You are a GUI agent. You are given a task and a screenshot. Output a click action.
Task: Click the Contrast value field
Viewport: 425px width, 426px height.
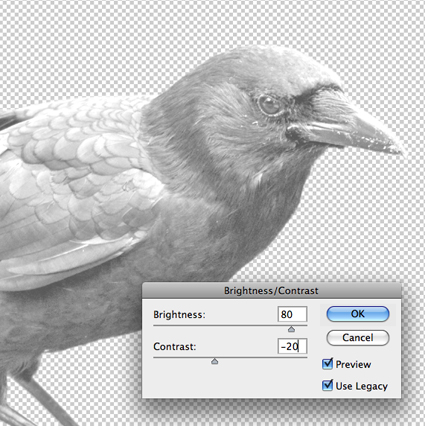[x=292, y=346]
